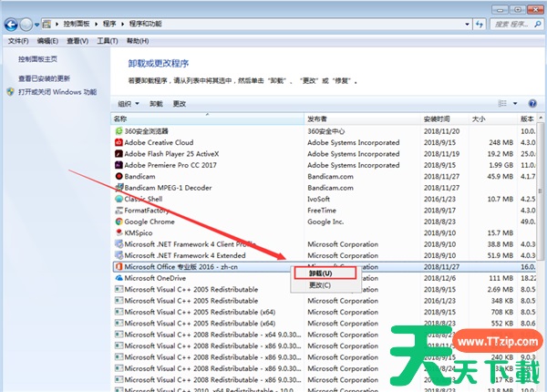The image size is (547, 392).
Task: Select Microsoft Office 专业版 2016 - zh-cn row
Action: click(x=324, y=267)
